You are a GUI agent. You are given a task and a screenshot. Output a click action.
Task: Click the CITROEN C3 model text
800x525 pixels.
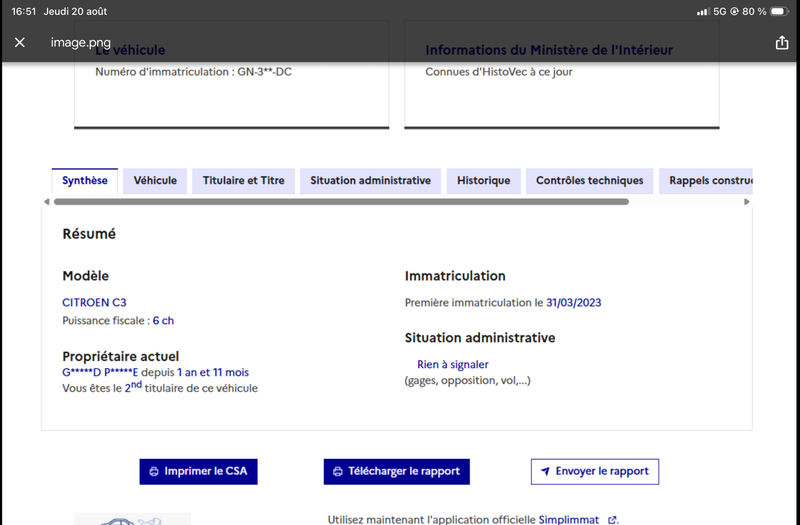click(94, 303)
